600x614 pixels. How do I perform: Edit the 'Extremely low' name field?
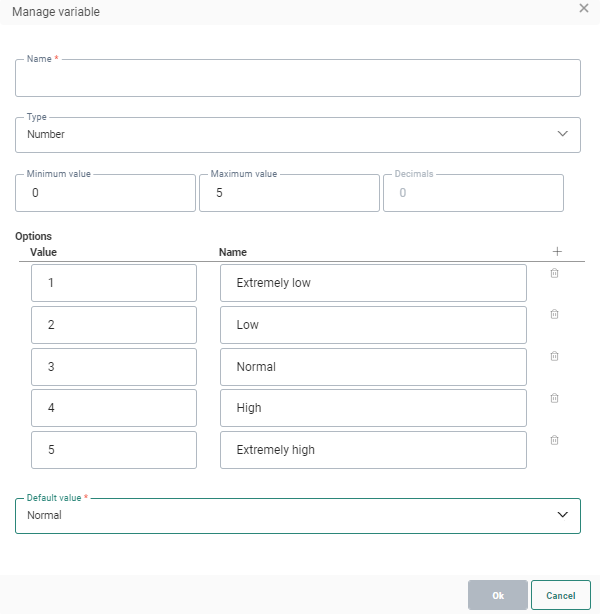(x=373, y=283)
